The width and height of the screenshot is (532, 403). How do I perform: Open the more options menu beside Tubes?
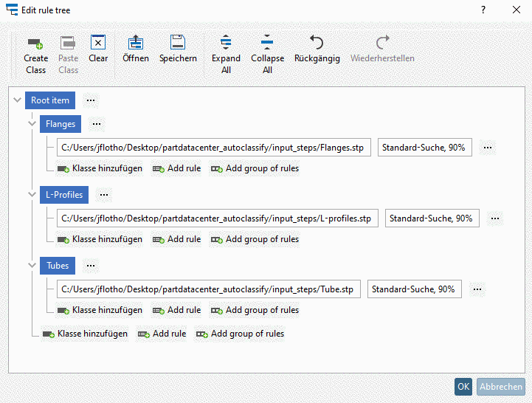pos(91,266)
